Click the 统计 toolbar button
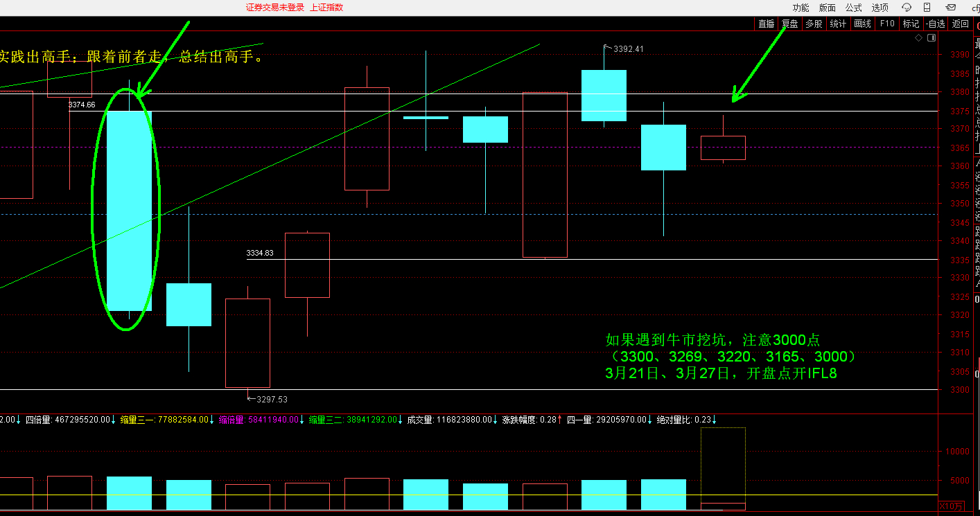This screenshot has height=516, width=980. (838, 24)
